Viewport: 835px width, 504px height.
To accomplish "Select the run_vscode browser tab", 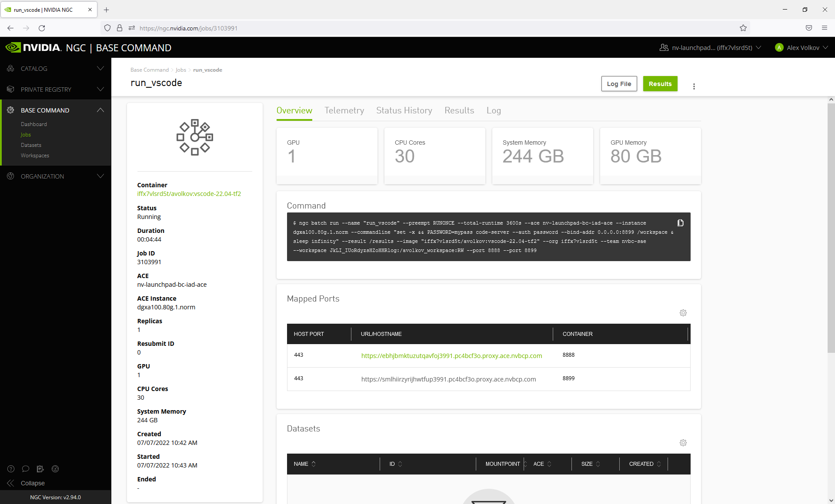I will click(x=49, y=10).
